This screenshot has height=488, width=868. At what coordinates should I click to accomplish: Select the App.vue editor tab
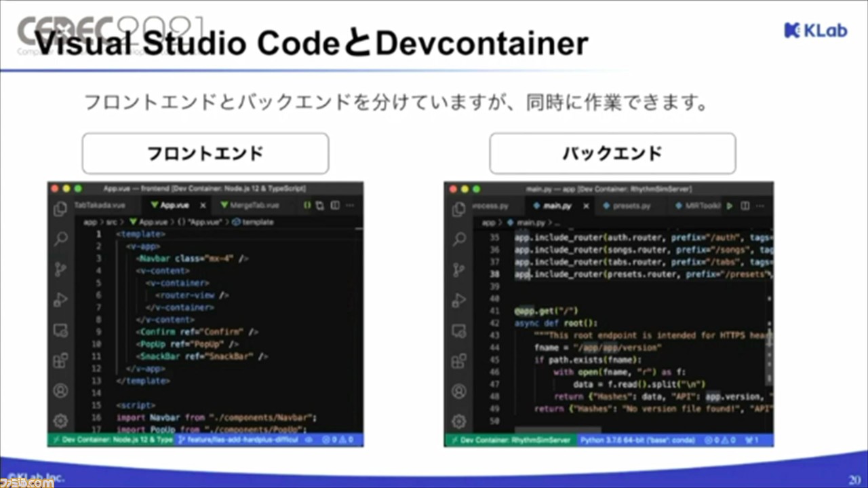(x=176, y=205)
